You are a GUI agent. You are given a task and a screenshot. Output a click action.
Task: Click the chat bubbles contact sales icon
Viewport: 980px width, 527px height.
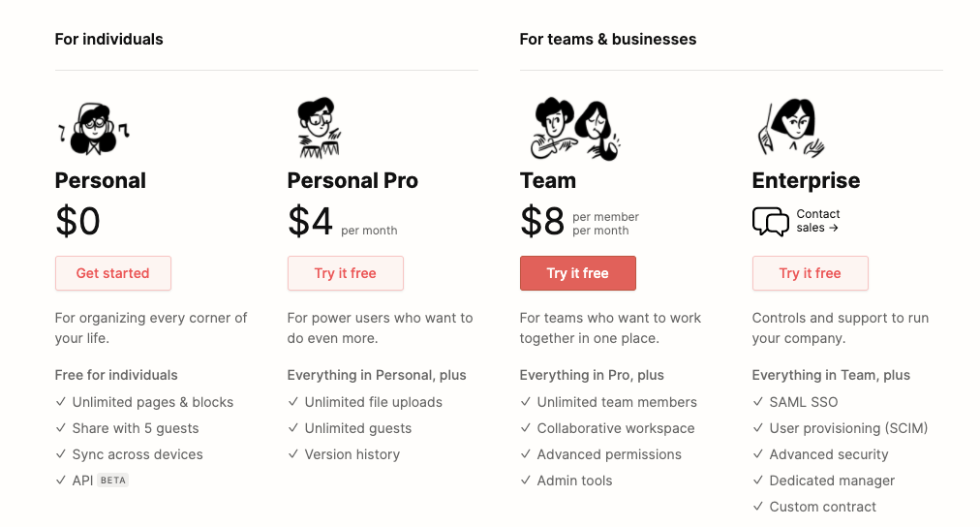pos(771,221)
